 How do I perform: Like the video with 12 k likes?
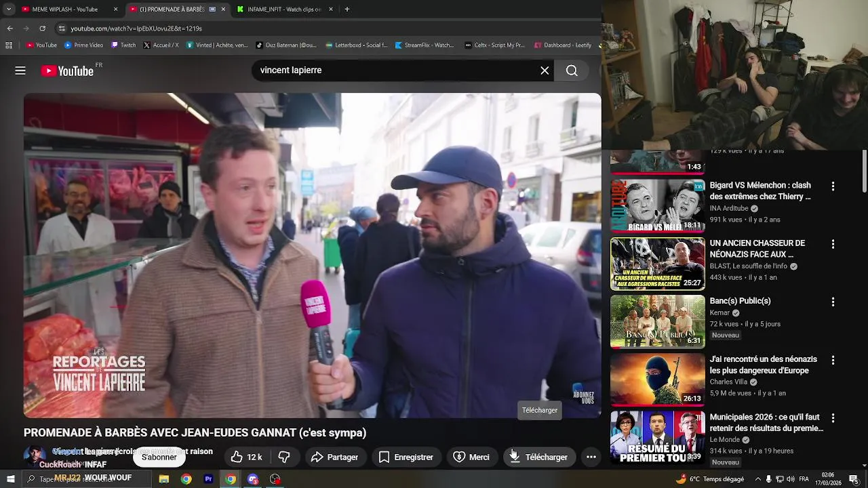tap(247, 457)
